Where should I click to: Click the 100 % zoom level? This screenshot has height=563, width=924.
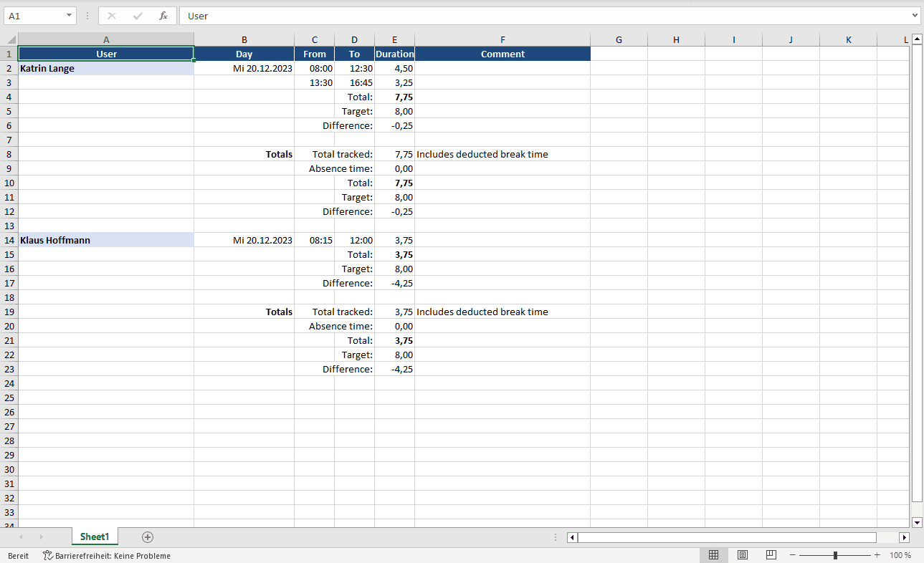pos(900,555)
